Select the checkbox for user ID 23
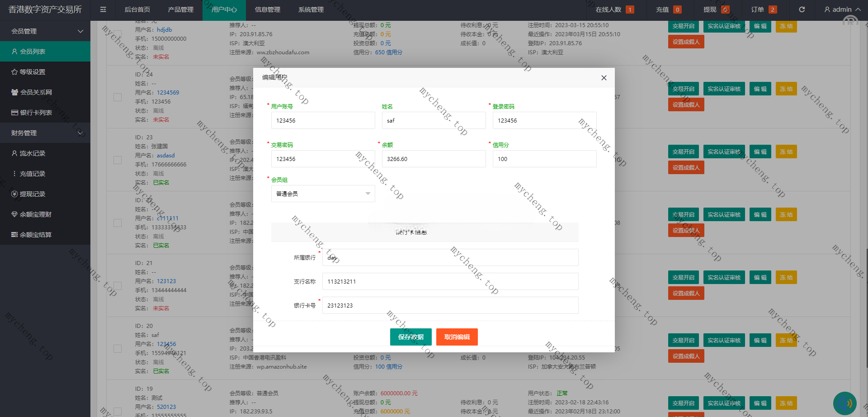868x417 pixels. coord(118,160)
